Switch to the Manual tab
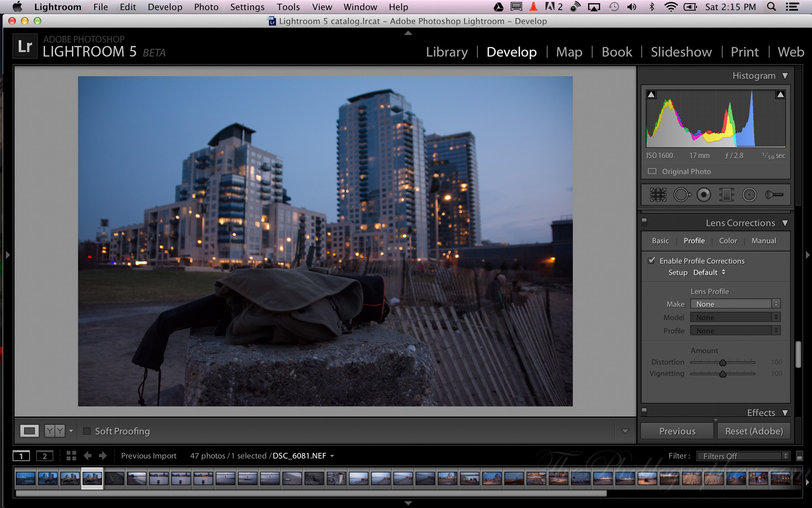Viewport: 812px width, 508px height. tap(764, 241)
